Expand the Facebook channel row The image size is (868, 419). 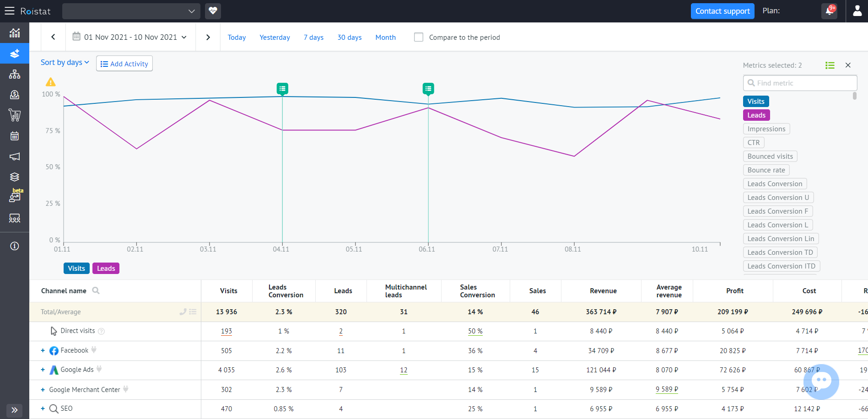43,350
